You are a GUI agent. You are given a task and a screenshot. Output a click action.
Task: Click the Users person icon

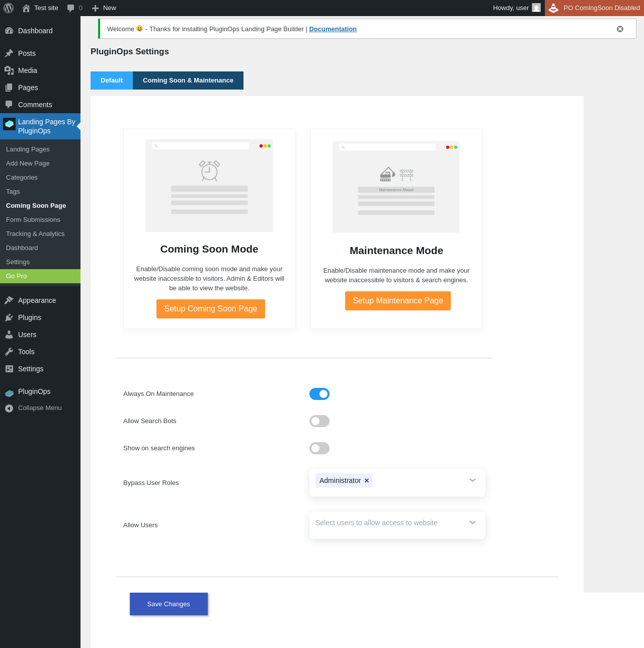pos(9,335)
